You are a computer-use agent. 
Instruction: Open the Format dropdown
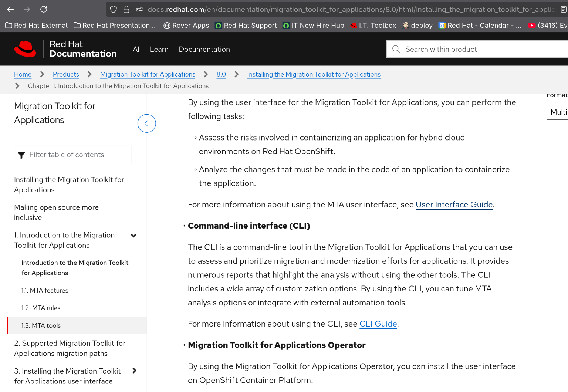tap(558, 112)
